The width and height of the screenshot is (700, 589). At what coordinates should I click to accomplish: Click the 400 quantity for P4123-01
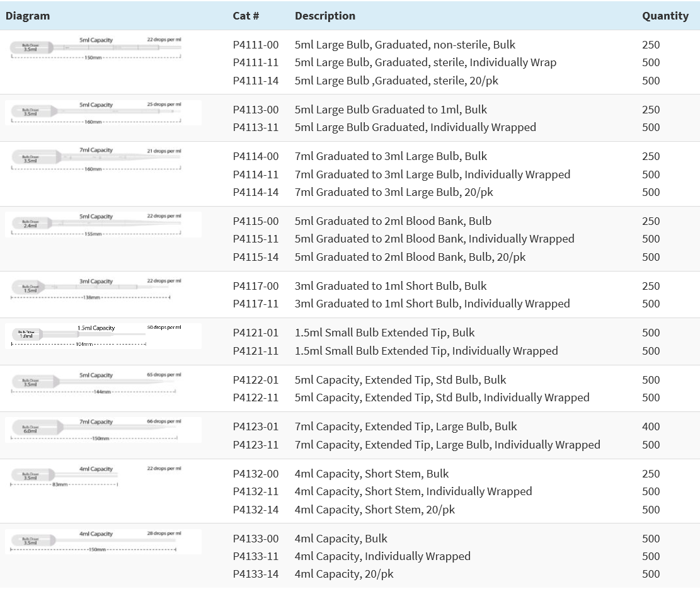point(651,426)
